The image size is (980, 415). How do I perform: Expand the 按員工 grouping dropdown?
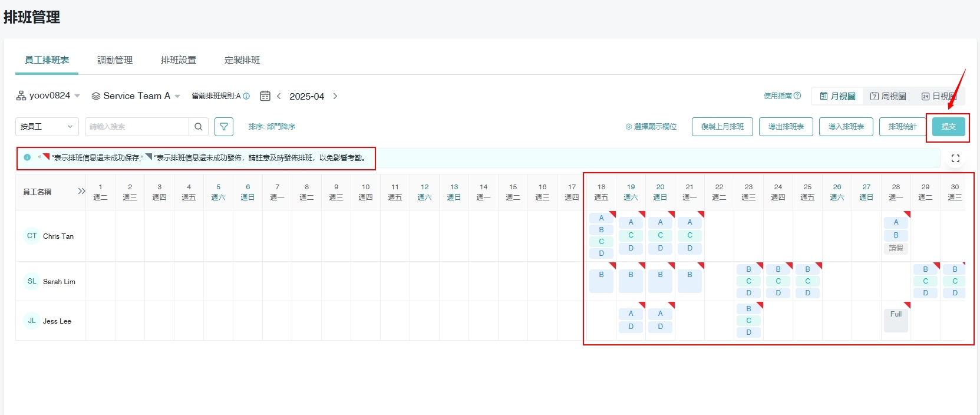47,127
